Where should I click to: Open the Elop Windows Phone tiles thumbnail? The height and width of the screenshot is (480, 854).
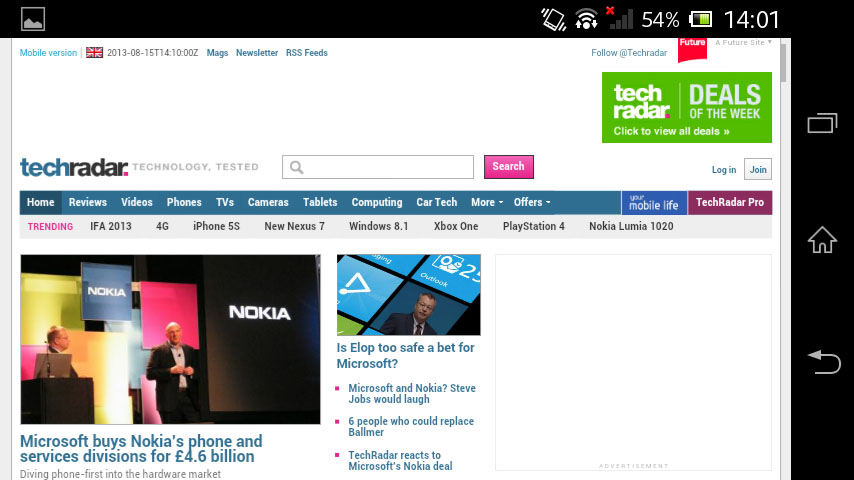click(x=408, y=295)
